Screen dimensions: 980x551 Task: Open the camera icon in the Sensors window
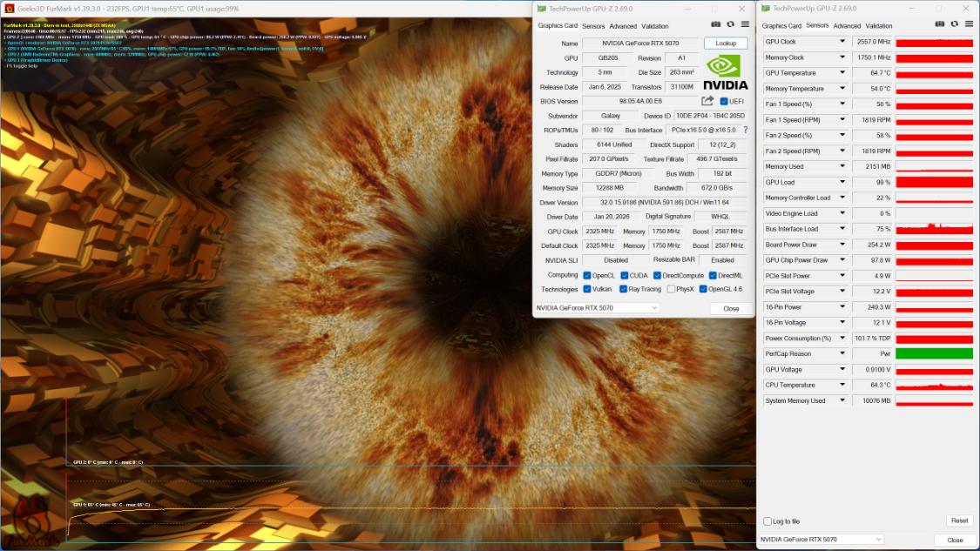(941, 24)
